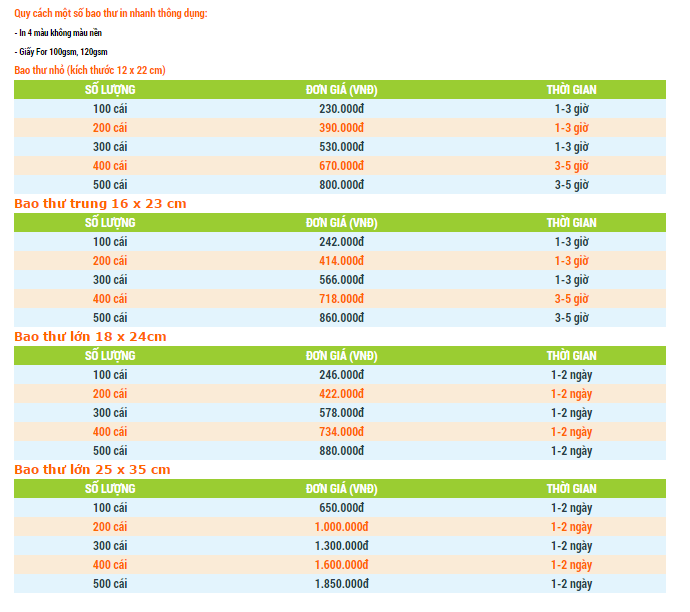
Task: Select the line 'Giấy For 100gsm, 120gsm'
Action: click(61, 52)
